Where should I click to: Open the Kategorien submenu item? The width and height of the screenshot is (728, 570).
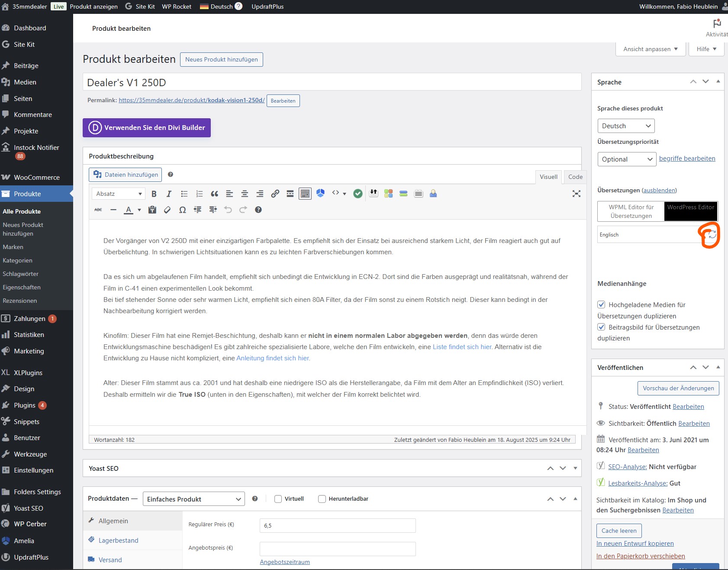[17, 260]
